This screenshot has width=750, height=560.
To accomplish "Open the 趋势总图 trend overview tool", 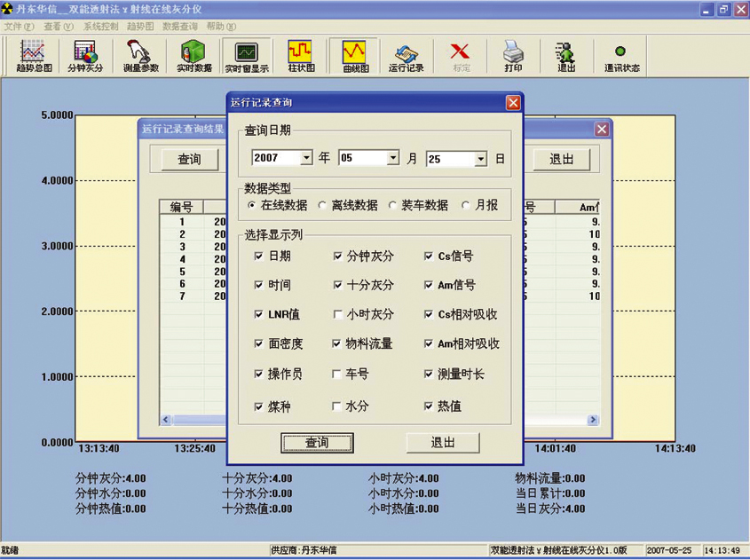I will (x=34, y=57).
